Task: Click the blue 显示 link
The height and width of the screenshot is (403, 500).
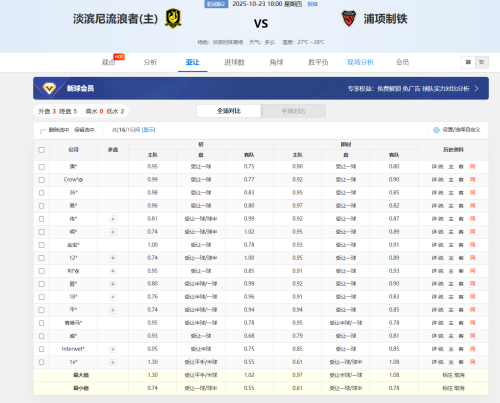Action: 148,130
